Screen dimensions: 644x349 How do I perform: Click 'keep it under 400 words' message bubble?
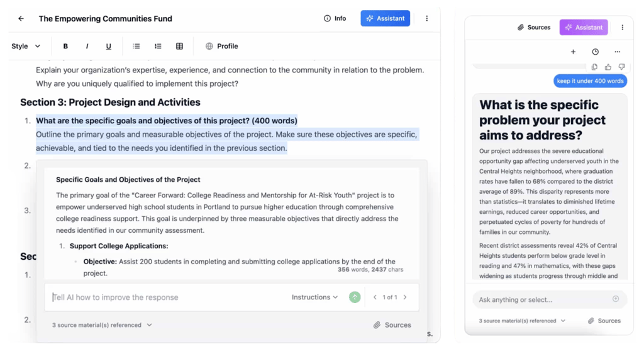590,81
